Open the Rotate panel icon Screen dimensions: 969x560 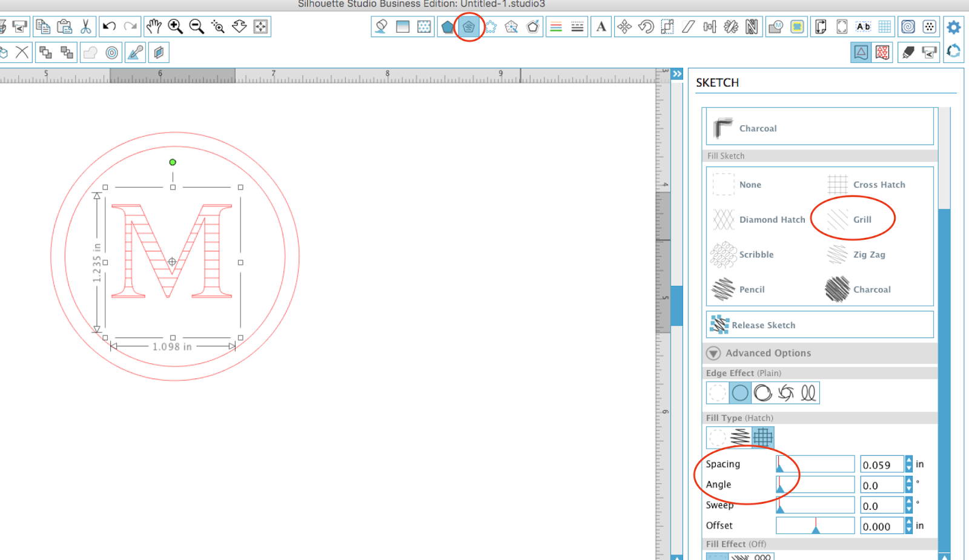(646, 27)
